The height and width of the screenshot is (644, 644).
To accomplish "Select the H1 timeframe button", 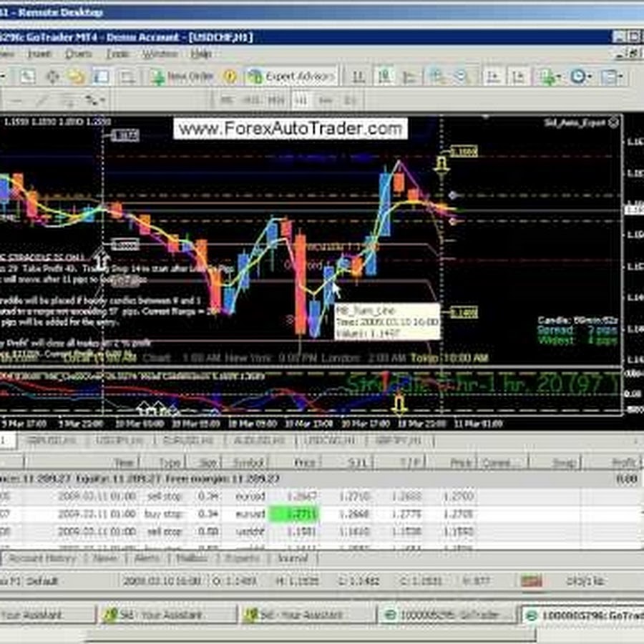I will [x=301, y=99].
